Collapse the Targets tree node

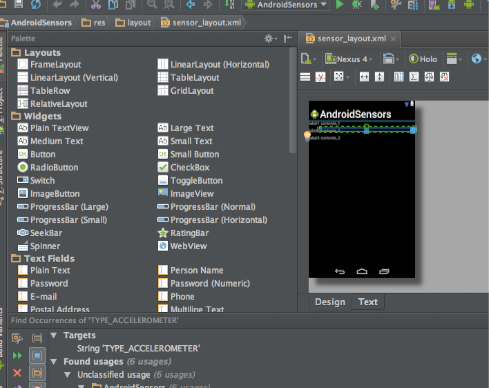[54, 335]
